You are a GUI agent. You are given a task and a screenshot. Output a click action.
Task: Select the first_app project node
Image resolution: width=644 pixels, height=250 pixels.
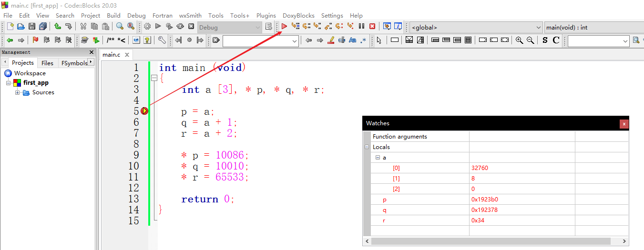click(x=36, y=83)
